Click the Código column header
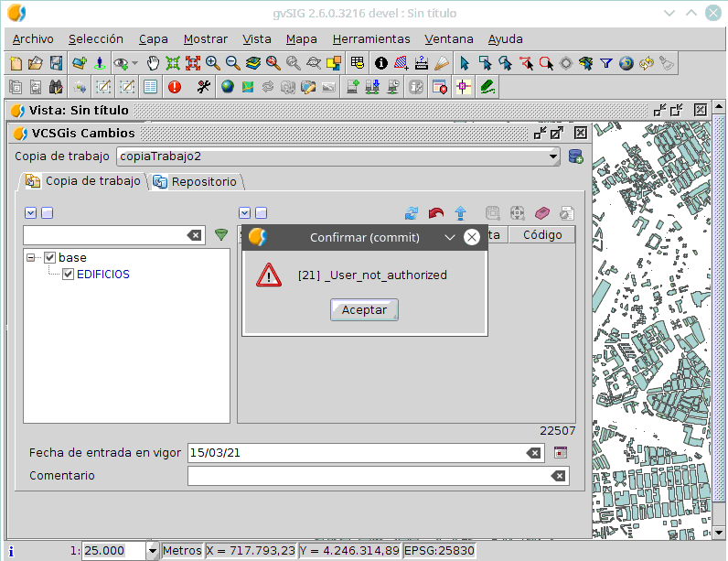 point(542,235)
